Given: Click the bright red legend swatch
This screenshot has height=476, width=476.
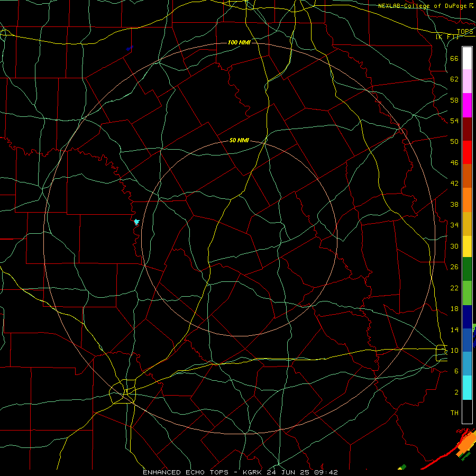Looking at the screenshot, I should (x=467, y=152).
